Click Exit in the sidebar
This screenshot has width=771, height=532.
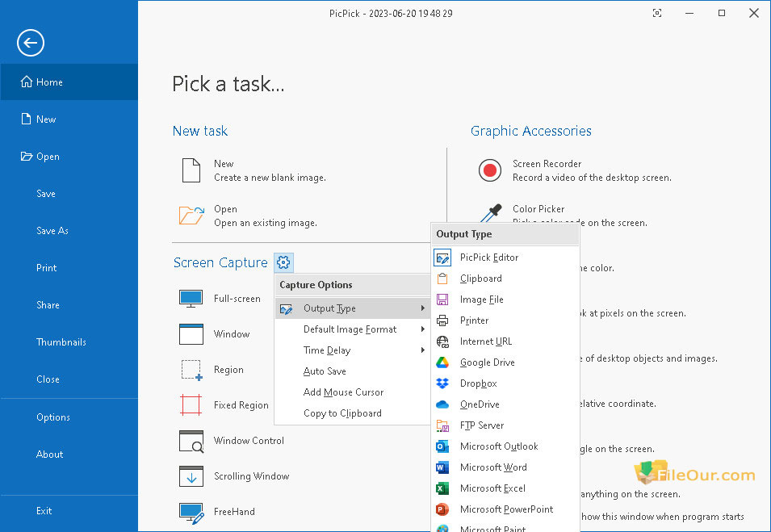pyautogui.click(x=69, y=511)
